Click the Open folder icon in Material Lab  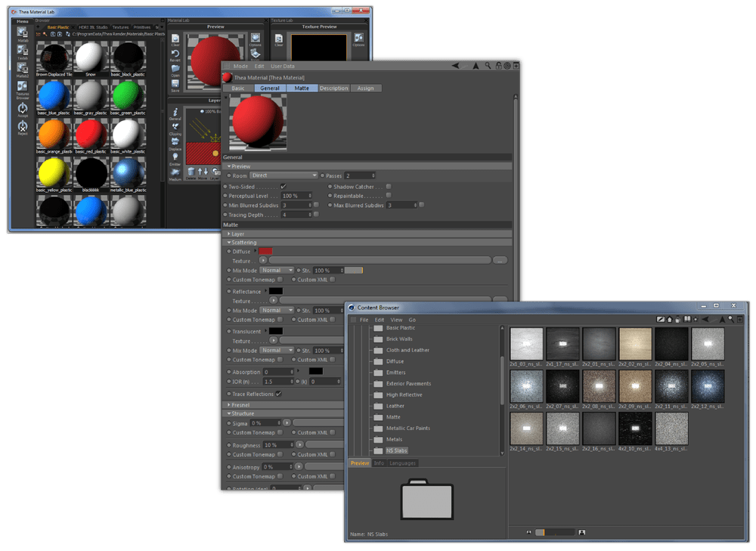click(175, 69)
